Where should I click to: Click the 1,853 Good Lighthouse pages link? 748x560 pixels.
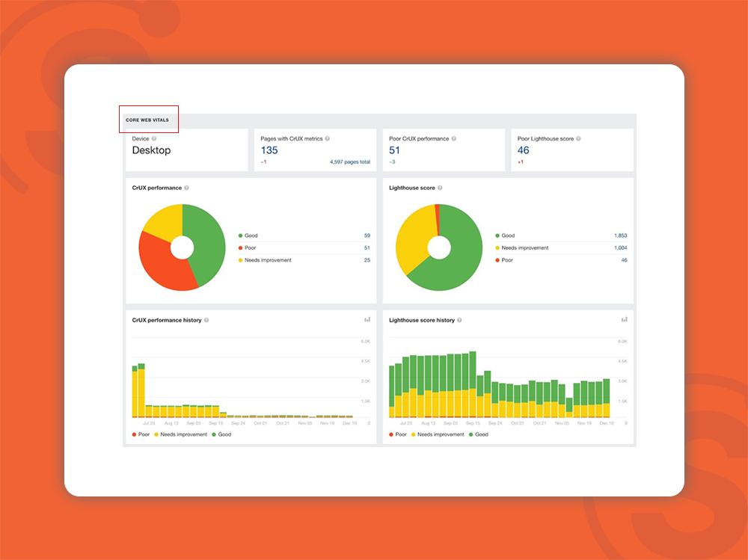click(x=621, y=236)
